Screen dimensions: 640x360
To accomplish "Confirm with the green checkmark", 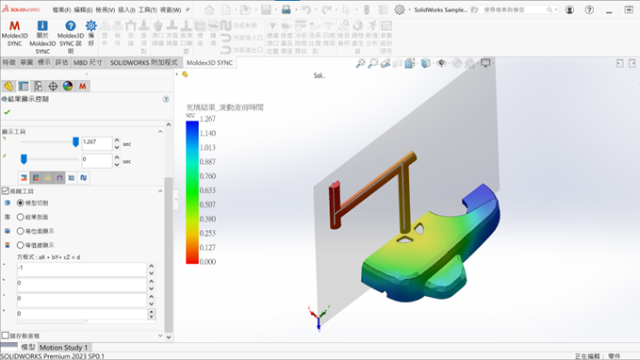I will point(7,112).
